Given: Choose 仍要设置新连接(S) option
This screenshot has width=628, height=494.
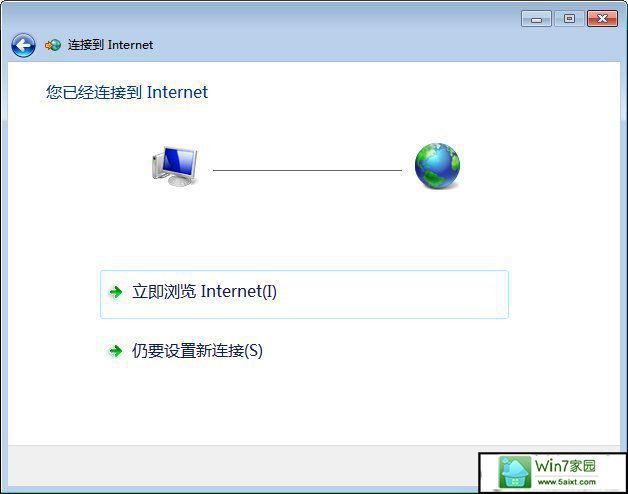Looking at the screenshot, I should pyautogui.click(x=185, y=351).
